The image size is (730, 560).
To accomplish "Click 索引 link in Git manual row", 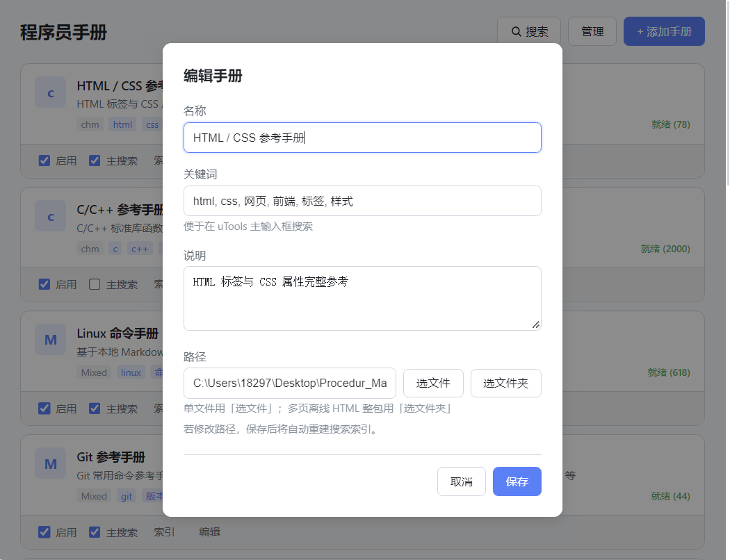I will click(x=164, y=532).
